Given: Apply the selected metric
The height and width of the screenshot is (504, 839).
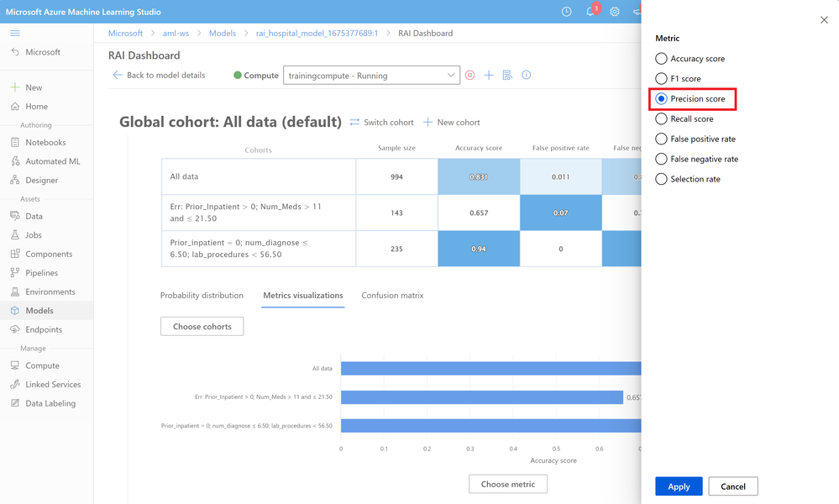Looking at the screenshot, I should click(x=679, y=486).
